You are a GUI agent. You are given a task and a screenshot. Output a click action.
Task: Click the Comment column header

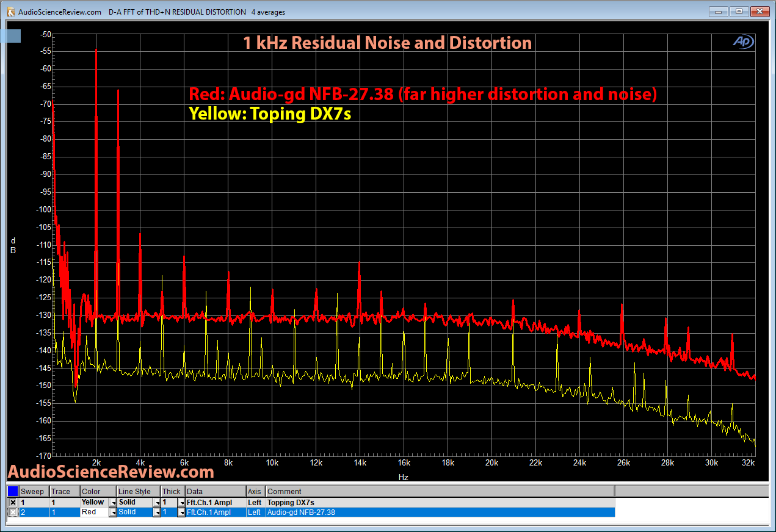440,491
